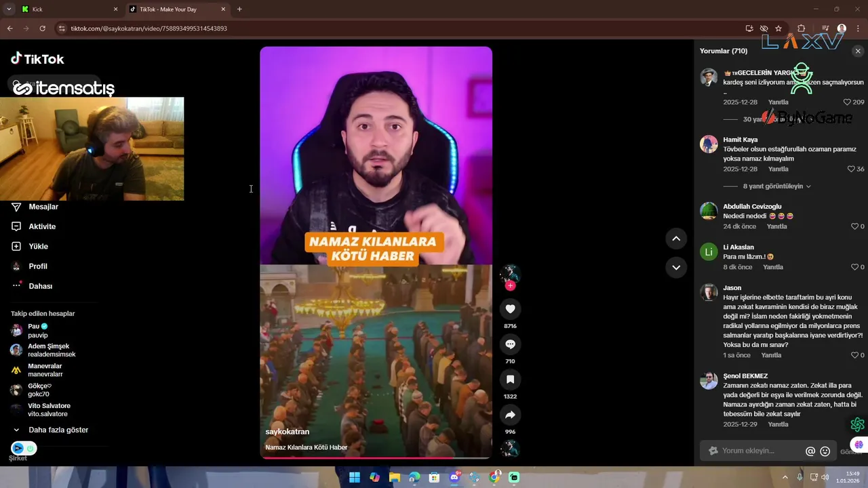Open emoji picker in comment box
Viewport: 868px width, 488px height.
tap(825, 451)
